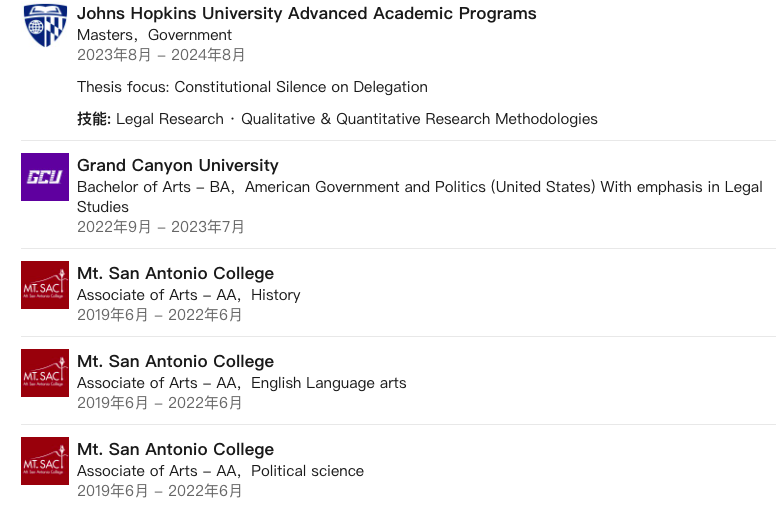This screenshot has width=776, height=508.
Task: Click the 技能 label in Johns Hopkins entry
Action: click(92, 119)
